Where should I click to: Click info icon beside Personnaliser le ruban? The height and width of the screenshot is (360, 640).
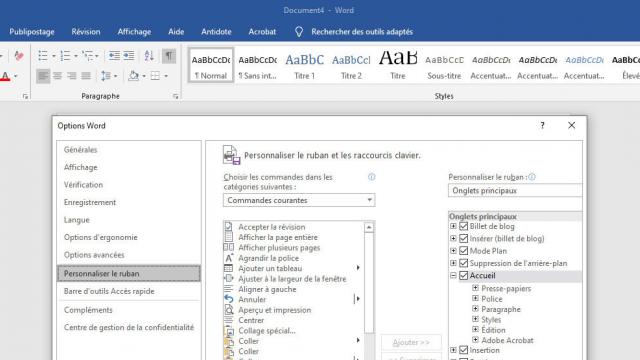tap(532, 177)
